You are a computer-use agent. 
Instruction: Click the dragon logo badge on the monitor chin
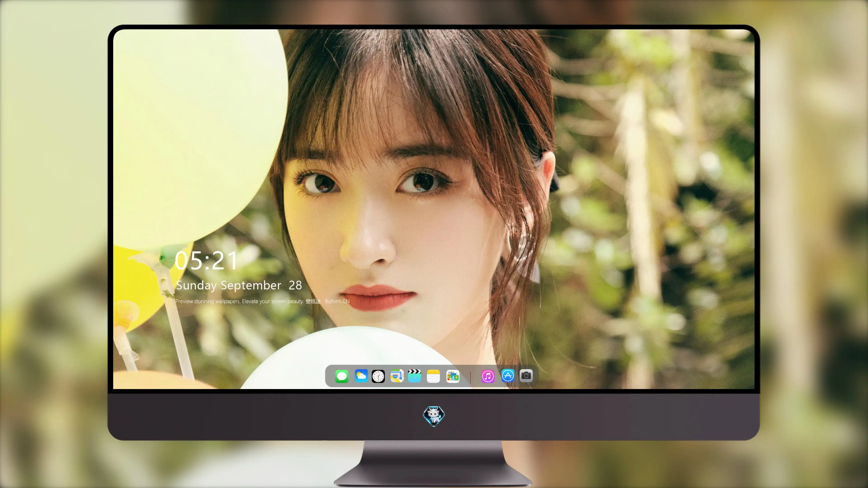pos(434,416)
